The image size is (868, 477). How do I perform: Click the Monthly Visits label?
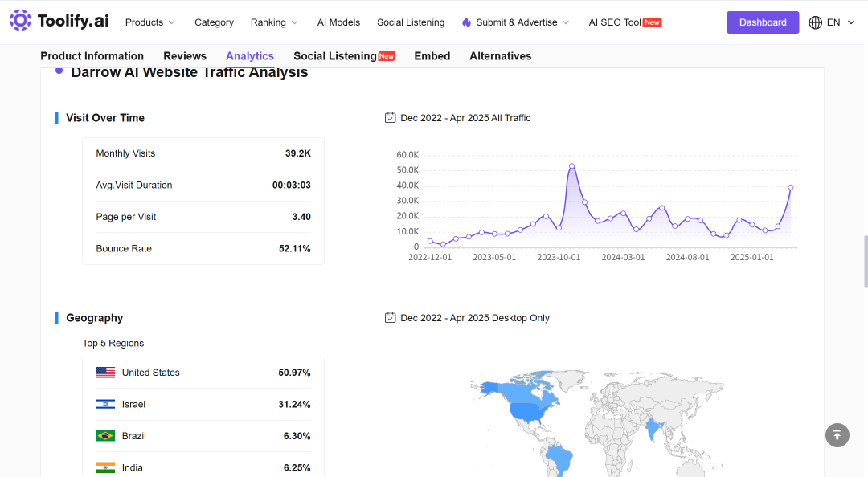tap(125, 153)
